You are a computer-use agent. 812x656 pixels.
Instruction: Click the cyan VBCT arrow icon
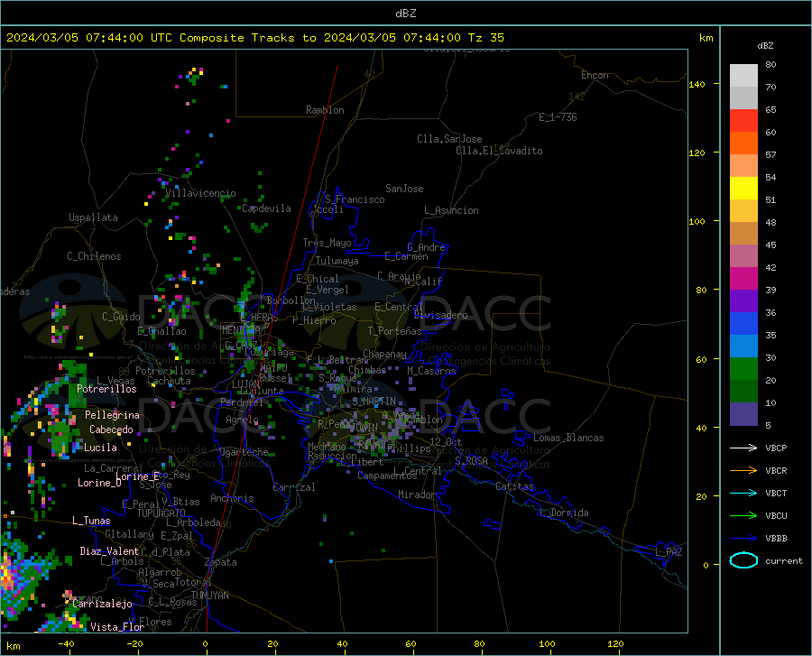[743, 493]
